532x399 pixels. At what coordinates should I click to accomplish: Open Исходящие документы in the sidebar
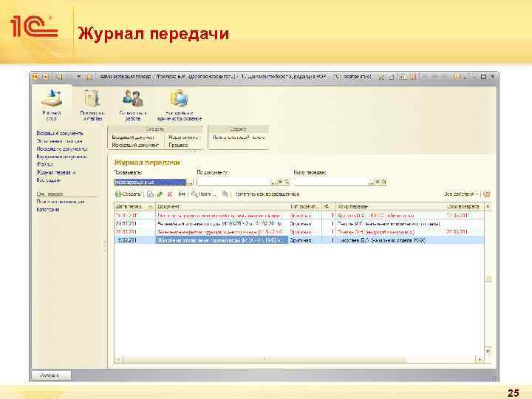click(62, 149)
